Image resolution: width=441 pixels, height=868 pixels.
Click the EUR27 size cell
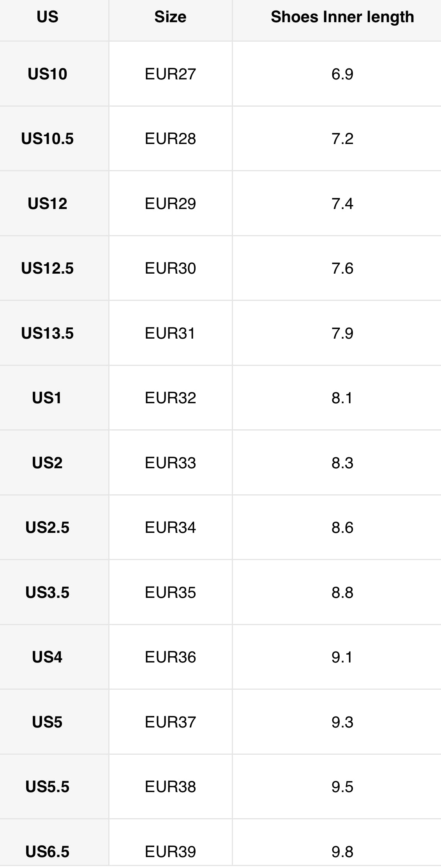(170, 74)
